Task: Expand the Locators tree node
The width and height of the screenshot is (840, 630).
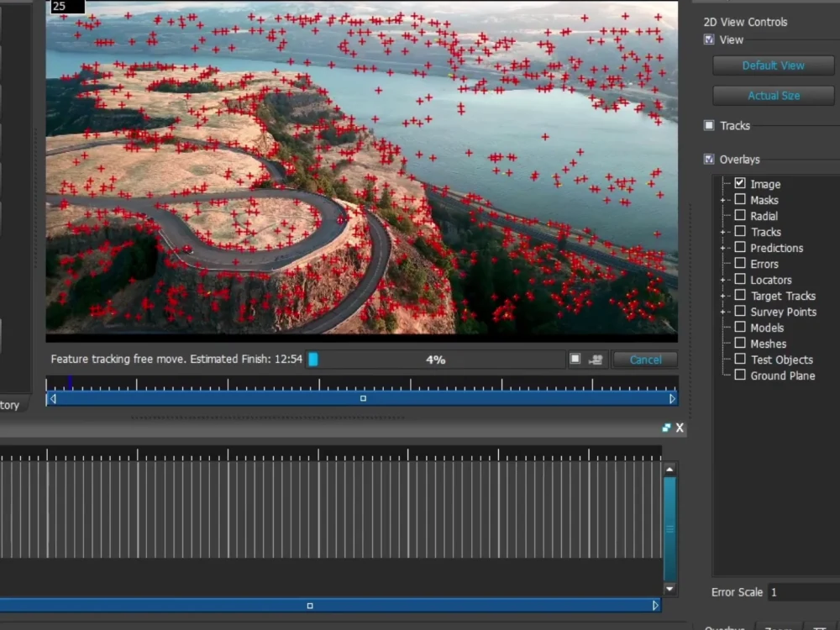Action: point(722,281)
